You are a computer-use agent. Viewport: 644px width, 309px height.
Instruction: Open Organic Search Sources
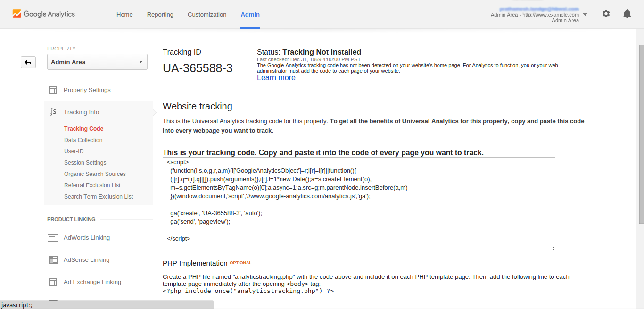click(95, 174)
